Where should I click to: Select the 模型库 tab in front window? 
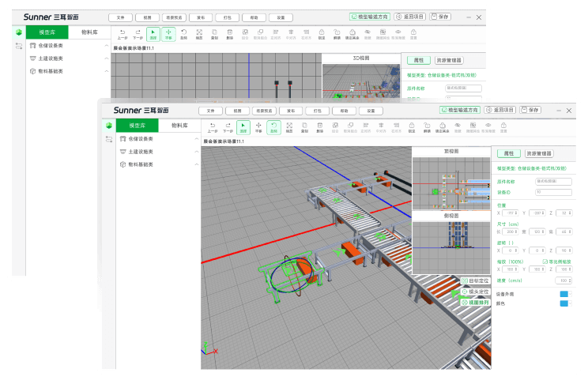tap(138, 126)
